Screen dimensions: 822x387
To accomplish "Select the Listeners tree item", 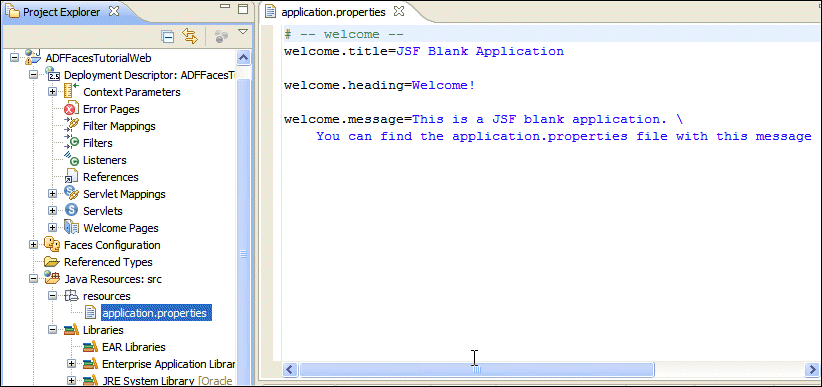I will (104, 160).
